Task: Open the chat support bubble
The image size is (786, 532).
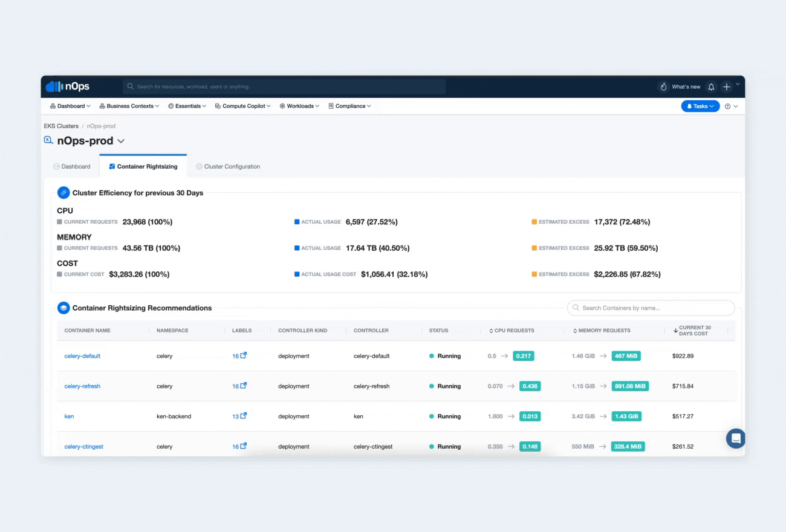Action: [736, 438]
